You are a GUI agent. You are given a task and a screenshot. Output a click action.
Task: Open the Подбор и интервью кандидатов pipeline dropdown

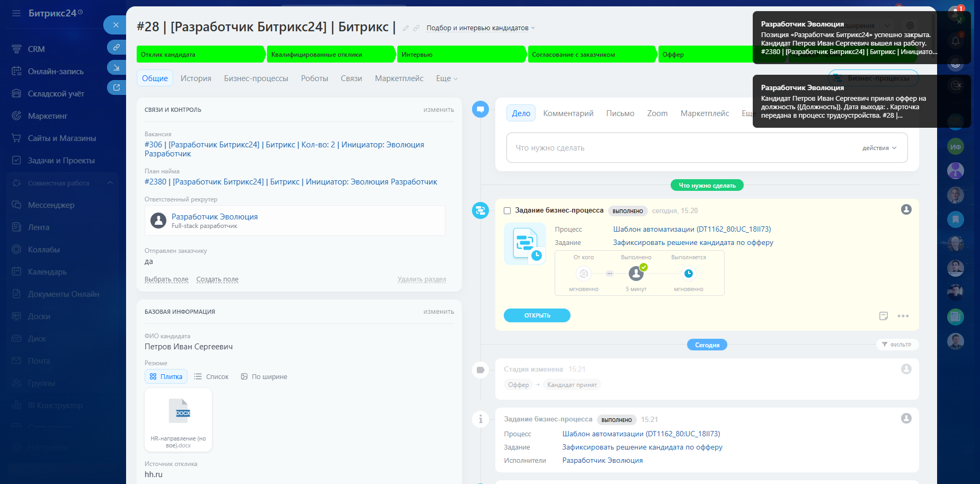[x=480, y=28]
